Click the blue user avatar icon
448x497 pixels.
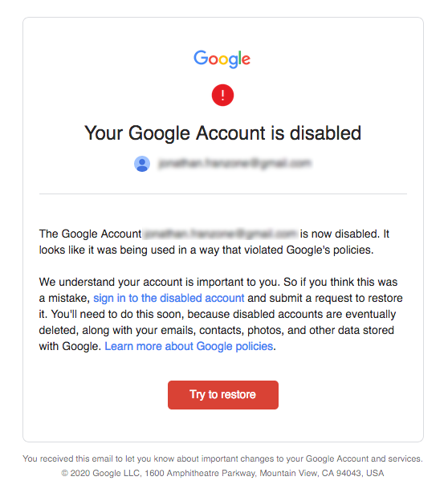tap(142, 164)
